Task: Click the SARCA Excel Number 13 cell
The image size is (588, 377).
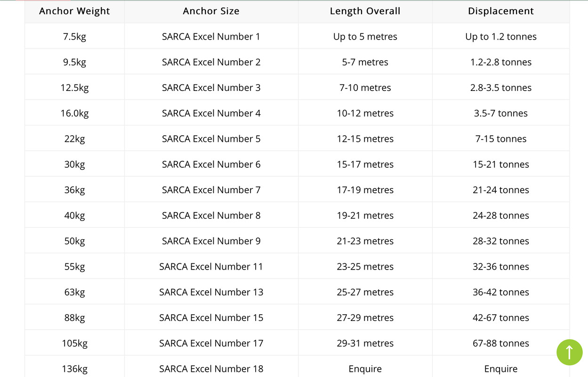Action: pos(211,292)
